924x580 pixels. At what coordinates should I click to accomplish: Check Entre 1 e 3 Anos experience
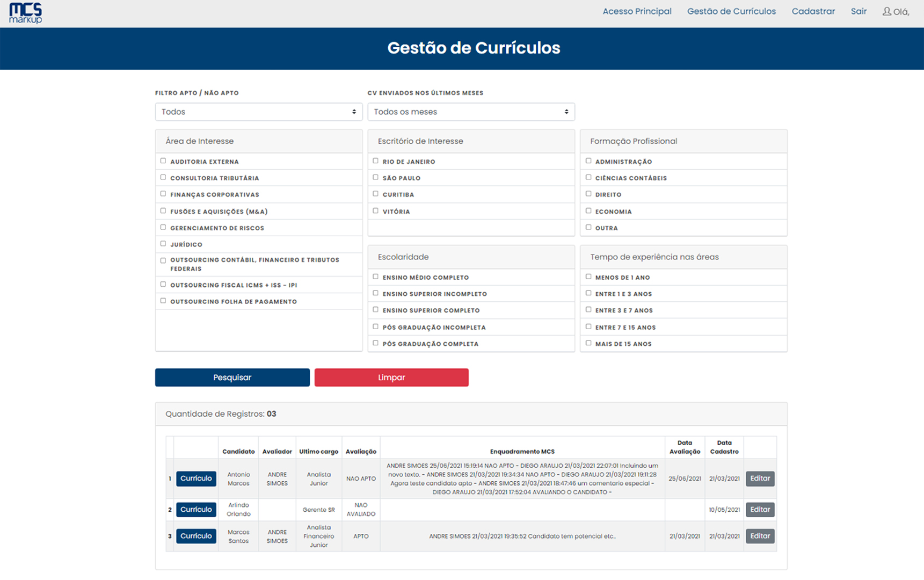[588, 293]
